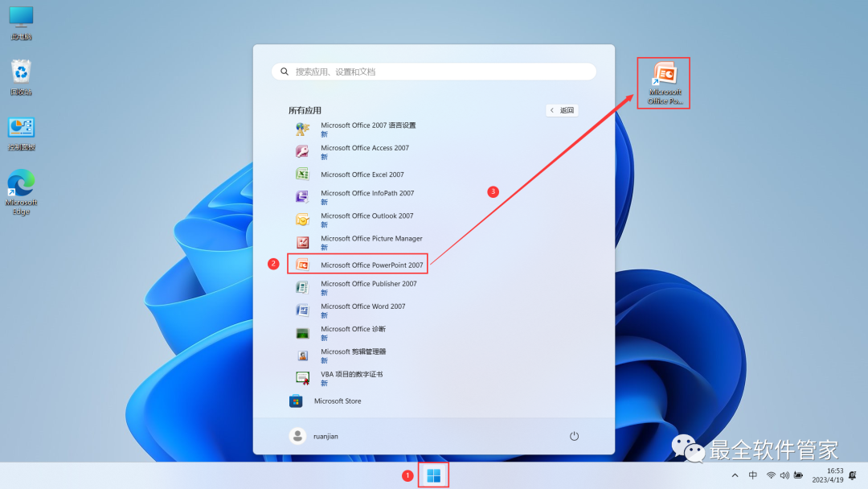Open Microsoft Office 2007 language settings icon
The image size is (868, 489).
[302, 129]
